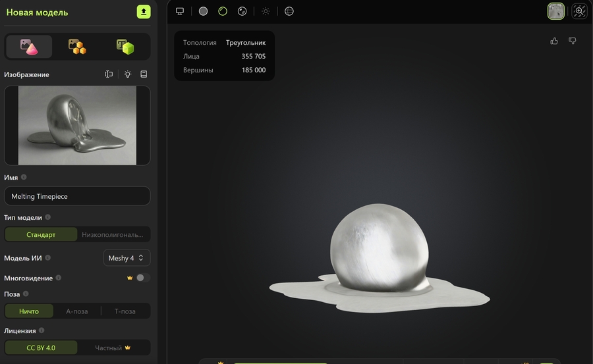Viewport: 593px width, 364px height.
Task: Select the solid gray sphere shading mode
Action: point(203,11)
